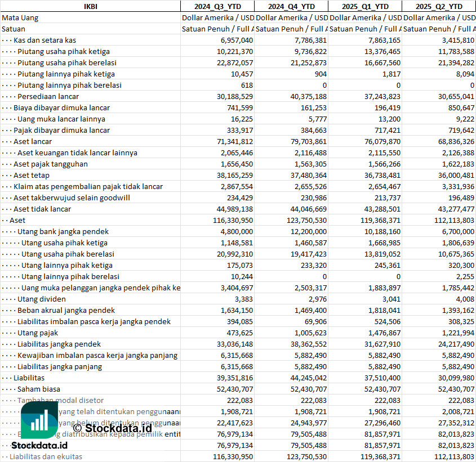476x462 pixels.
Task: Click Piutang lainnya pihak berelasi value 618
Action: (247, 85)
